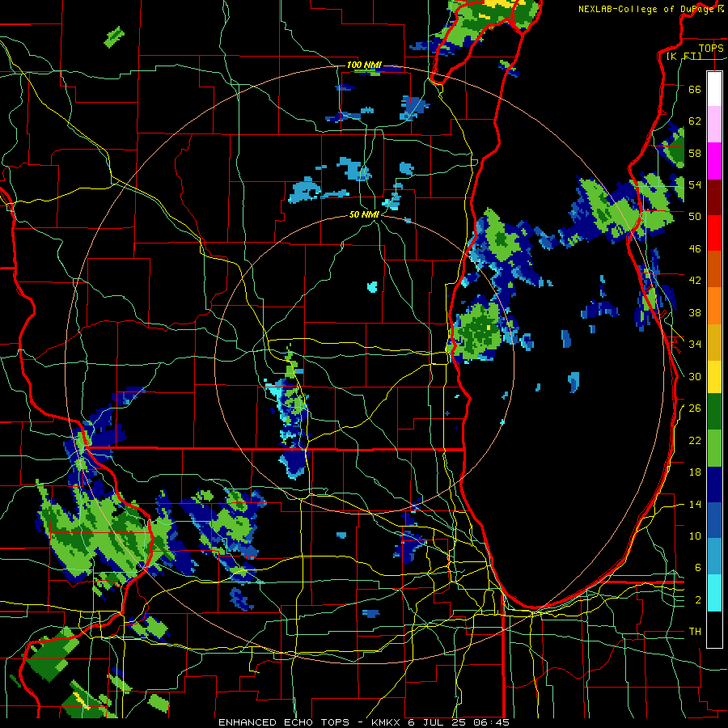This screenshot has height=728, width=728.
Task: Click the light green legend swatch
Action: (x=714, y=448)
